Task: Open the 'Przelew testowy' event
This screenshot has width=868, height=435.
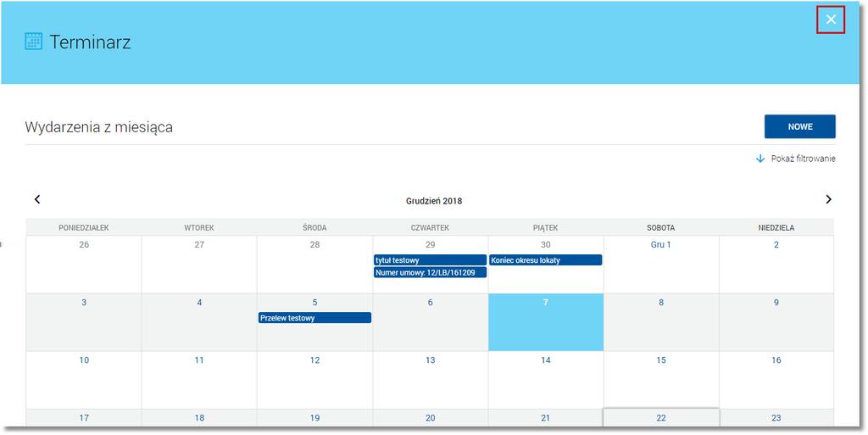Action: pyautogui.click(x=314, y=318)
